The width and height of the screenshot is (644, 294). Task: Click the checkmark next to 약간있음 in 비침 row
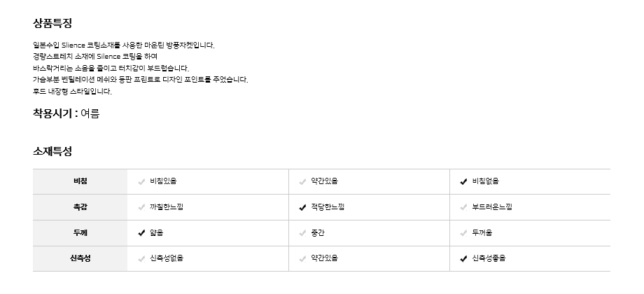tap(302, 182)
